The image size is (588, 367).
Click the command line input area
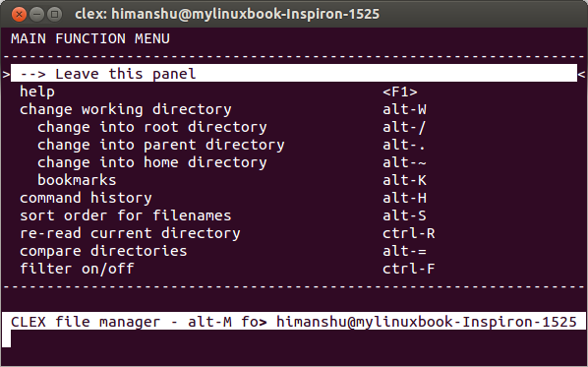294,338
